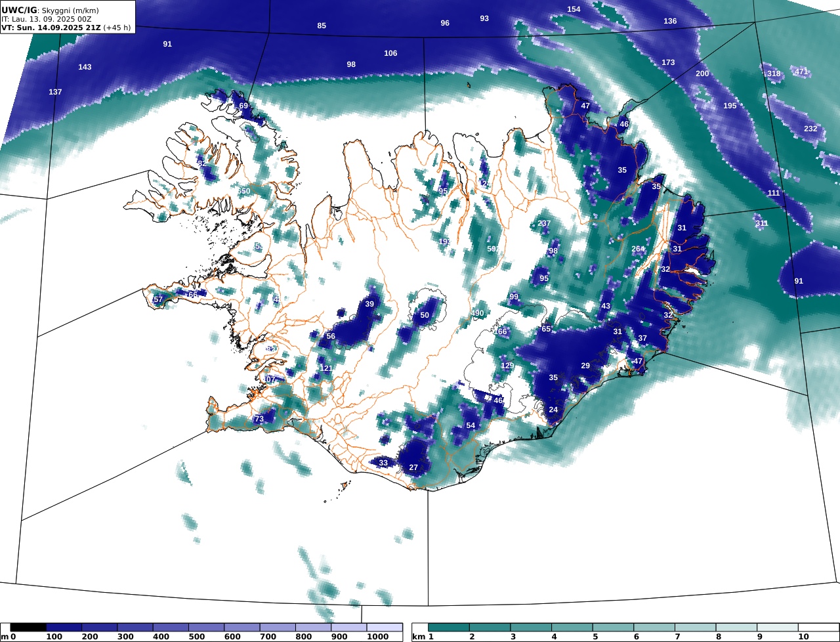
Task: Click the visibility value 50 on the central glacier
Action: 425,315
